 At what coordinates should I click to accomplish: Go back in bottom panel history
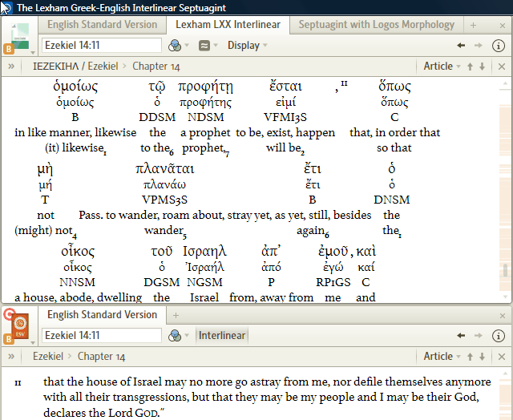tap(461, 336)
